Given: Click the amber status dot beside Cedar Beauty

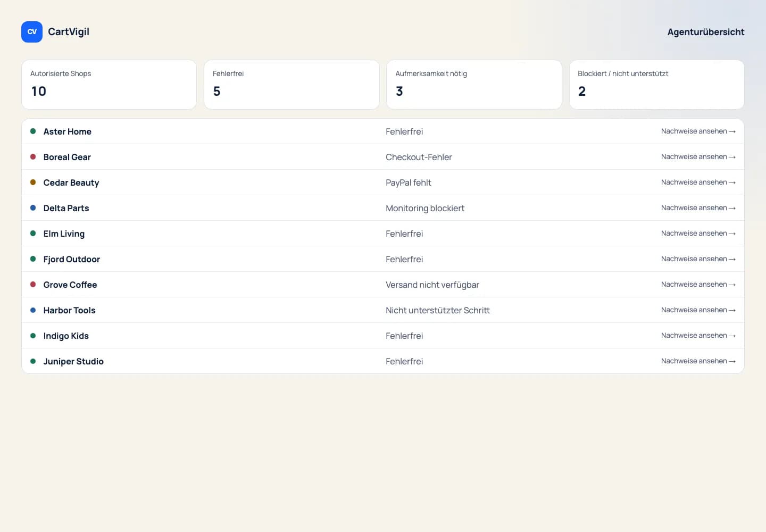Looking at the screenshot, I should pos(33,182).
